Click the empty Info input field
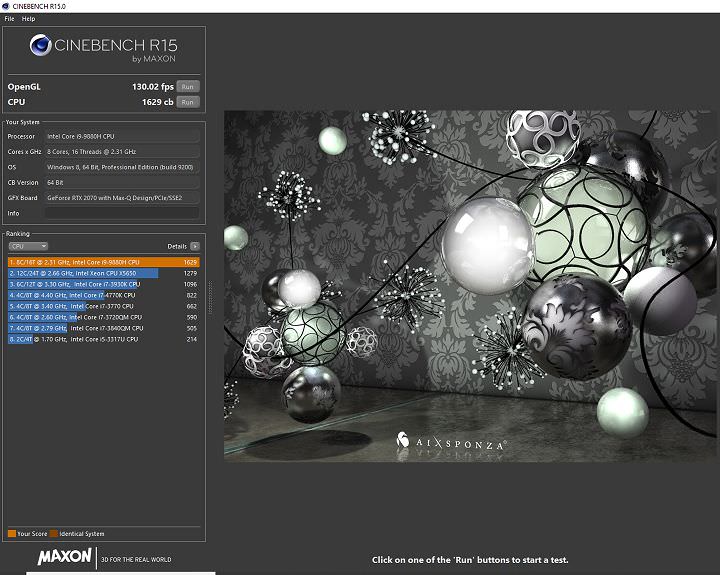Screen dimensions: 720x575 click(x=122, y=213)
